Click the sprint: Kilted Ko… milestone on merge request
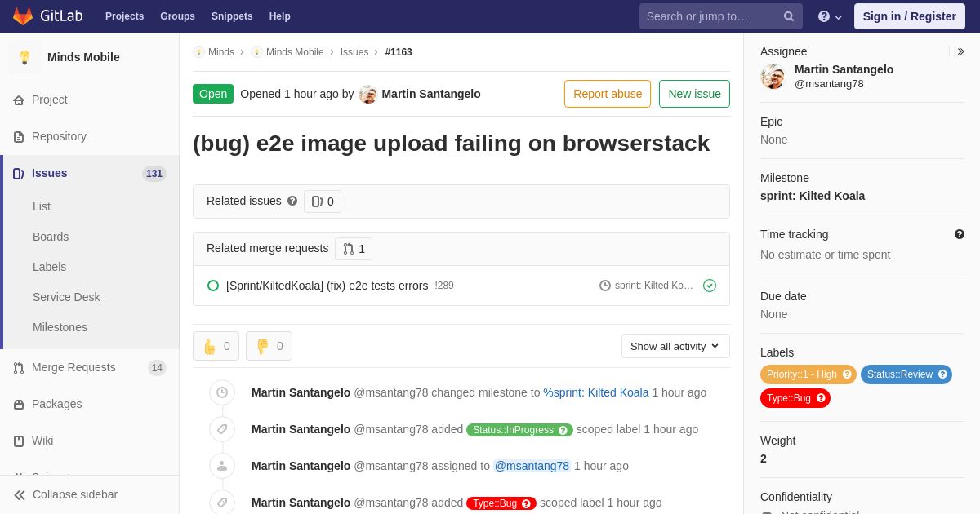This screenshot has width=980, height=514. (x=646, y=286)
